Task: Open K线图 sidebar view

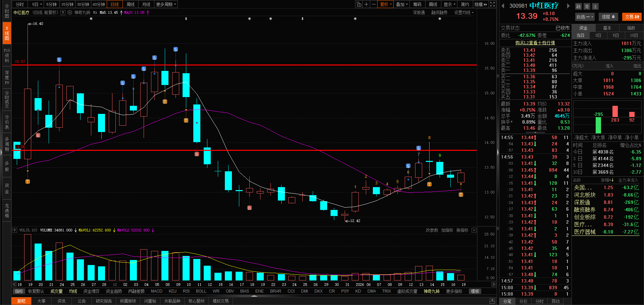Action: (7, 33)
